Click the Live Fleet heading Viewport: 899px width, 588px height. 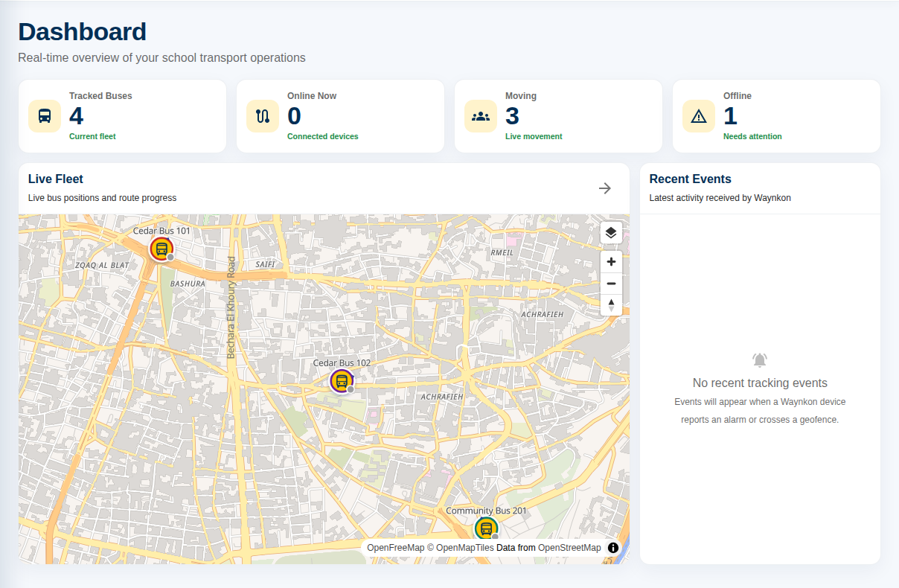[x=56, y=179]
